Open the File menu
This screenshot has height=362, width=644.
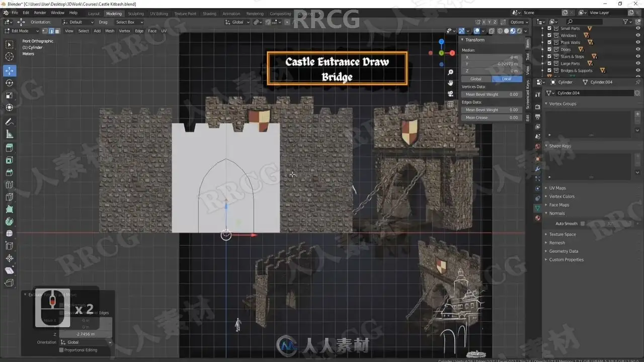[x=15, y=13]
